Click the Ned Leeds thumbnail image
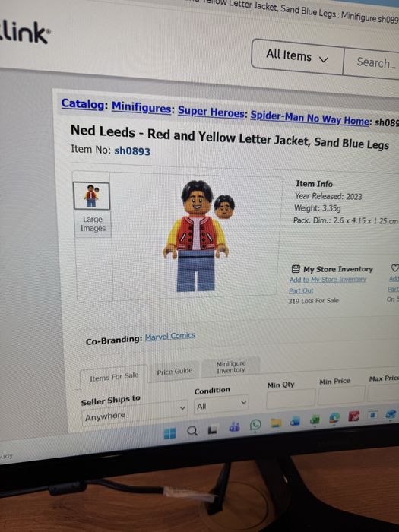399x532 pixels. click(x=92, y=196)
